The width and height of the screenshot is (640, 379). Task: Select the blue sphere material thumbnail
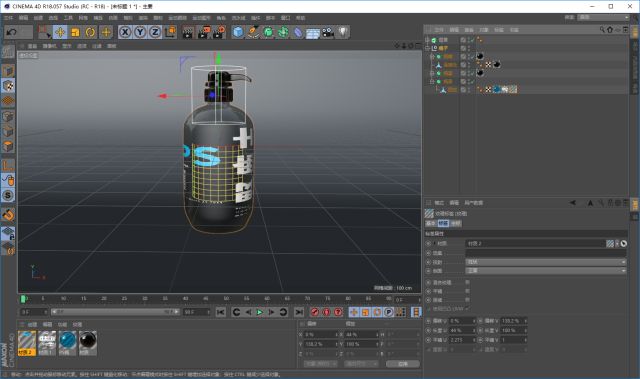[x=68, y=343]
